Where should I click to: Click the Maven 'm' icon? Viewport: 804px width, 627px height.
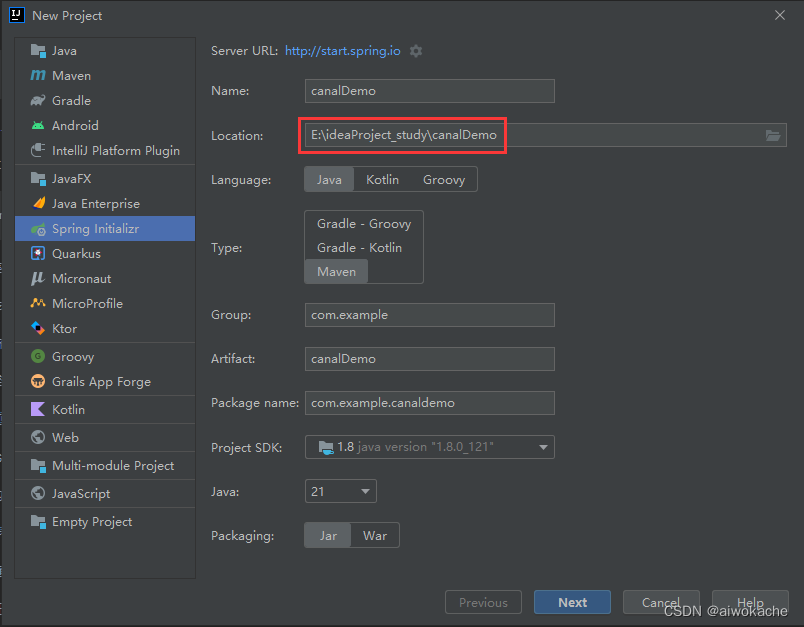pyautogui.click(x=38, y=75)
